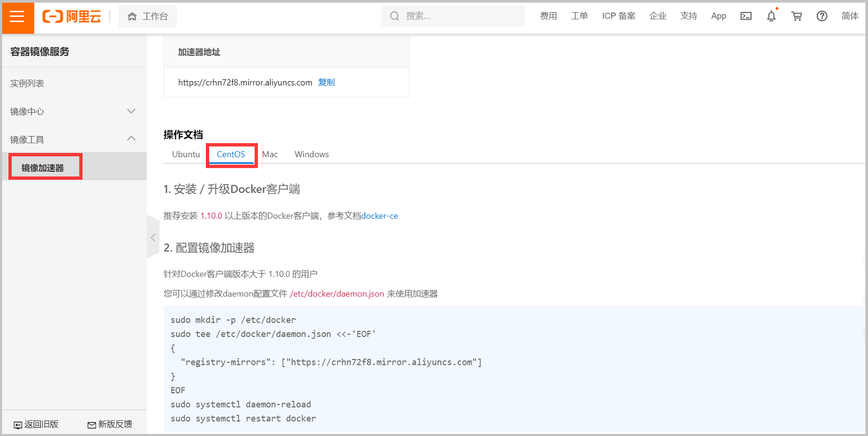Click the 操作文档 heading
This screenshot has height=436, width=868.
[x=183, y=134]
